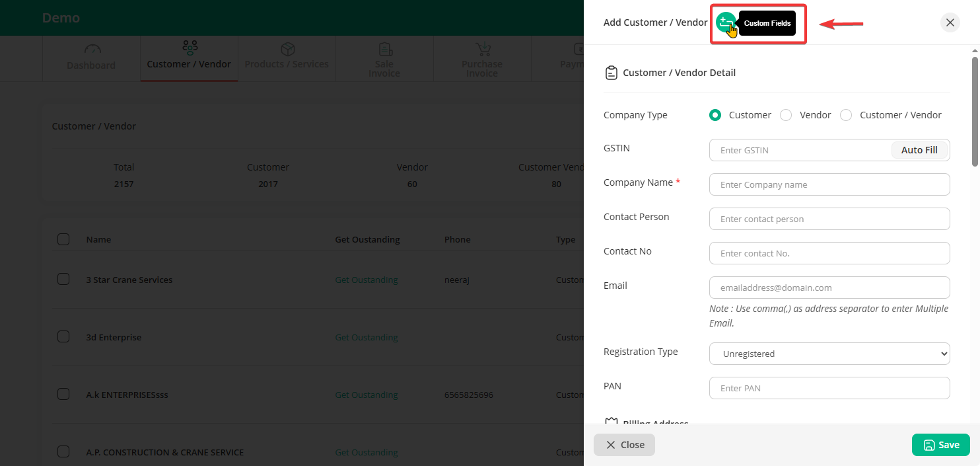Choose the Customer / Vendor radio option
Image resolution: width=980 pixels, height=466 pixels.
click(x=846, y=115)
